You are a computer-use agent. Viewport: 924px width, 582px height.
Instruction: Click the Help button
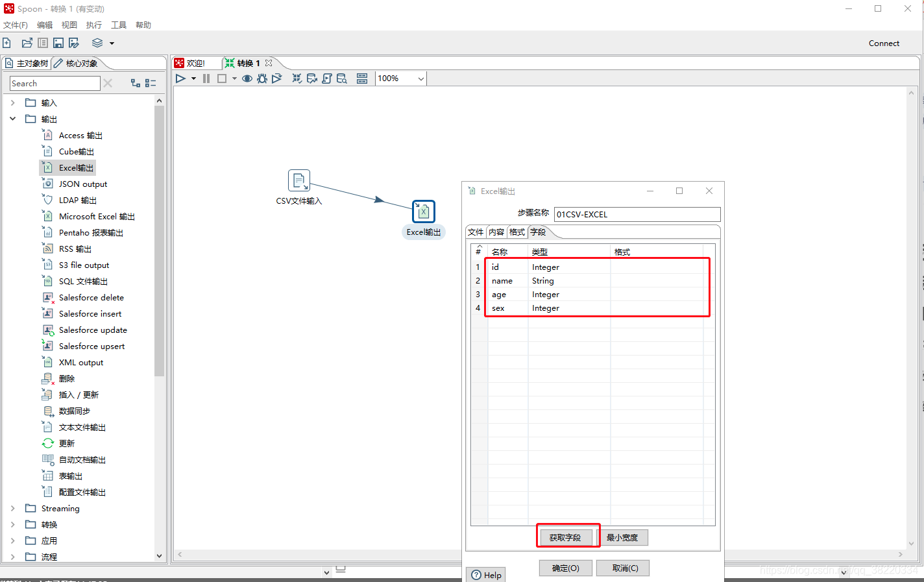pyautogui.click(x=486, y=575)
